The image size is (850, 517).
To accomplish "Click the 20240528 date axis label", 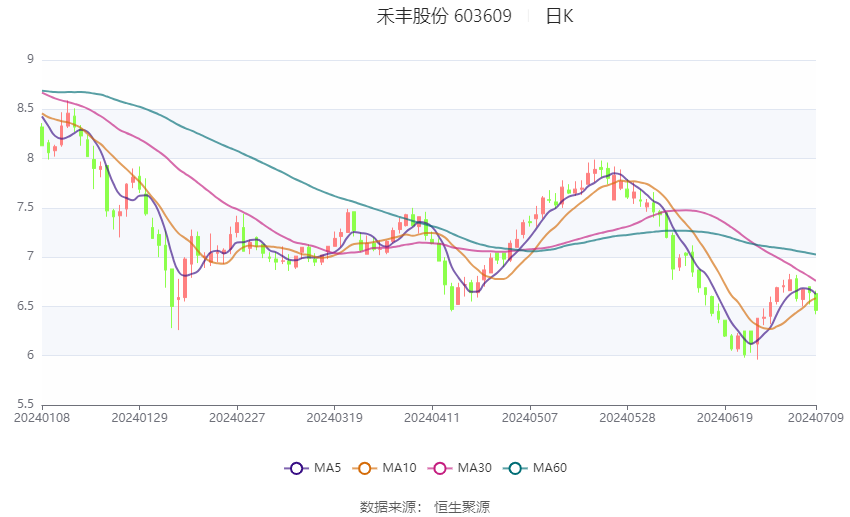I will 627,416.
